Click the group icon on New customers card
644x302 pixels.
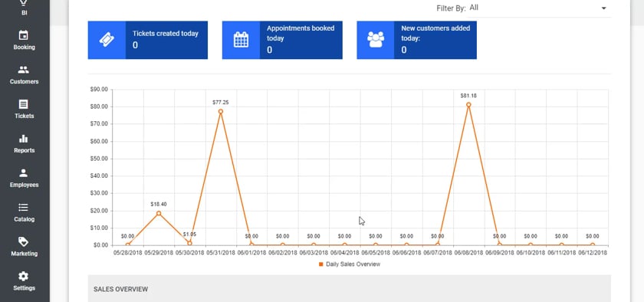376,40
